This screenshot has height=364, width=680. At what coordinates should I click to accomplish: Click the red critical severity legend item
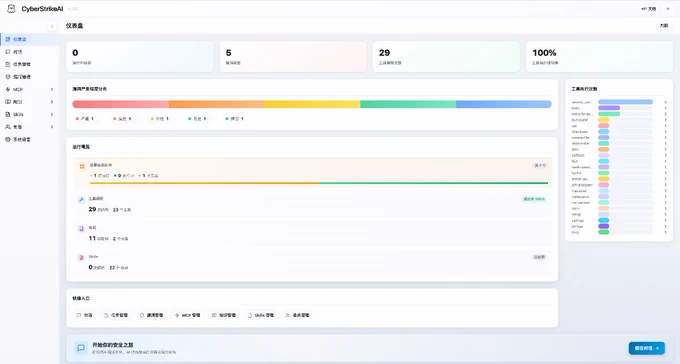[85, 118]
